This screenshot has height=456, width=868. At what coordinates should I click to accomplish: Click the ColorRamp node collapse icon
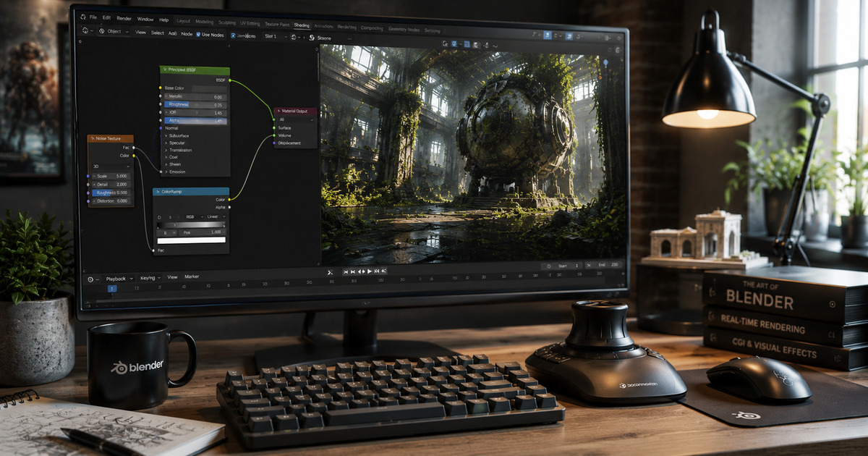pos(158,191)
